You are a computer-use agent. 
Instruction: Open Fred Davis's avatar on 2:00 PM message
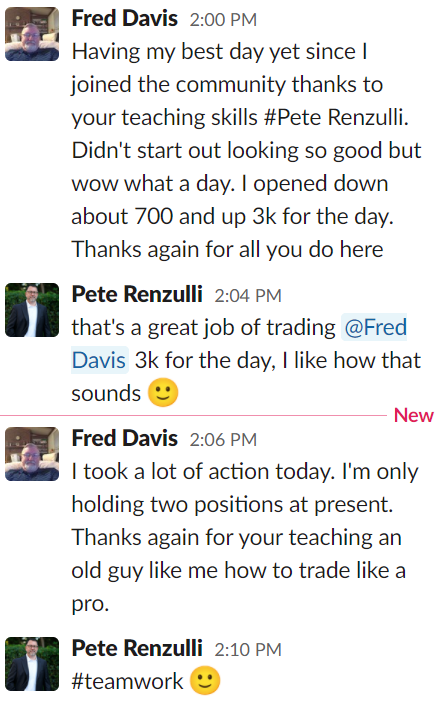(x=32, y=33)
